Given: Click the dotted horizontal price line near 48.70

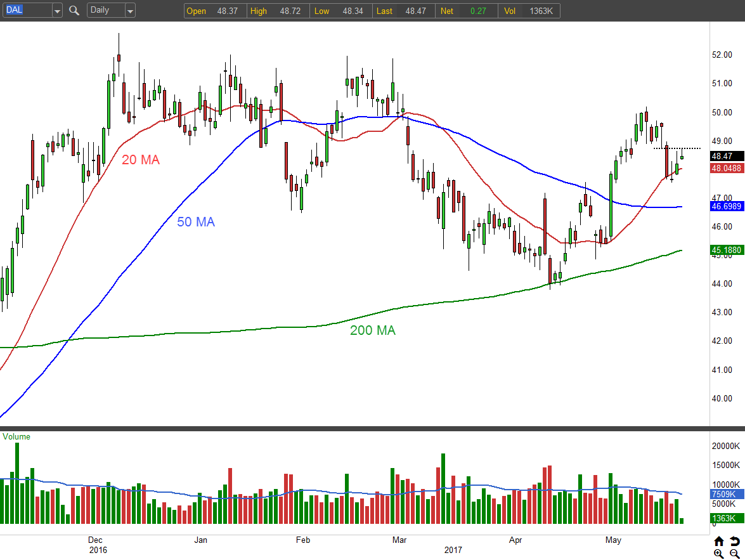Looking at the screenshot, I should pos(677,148).
